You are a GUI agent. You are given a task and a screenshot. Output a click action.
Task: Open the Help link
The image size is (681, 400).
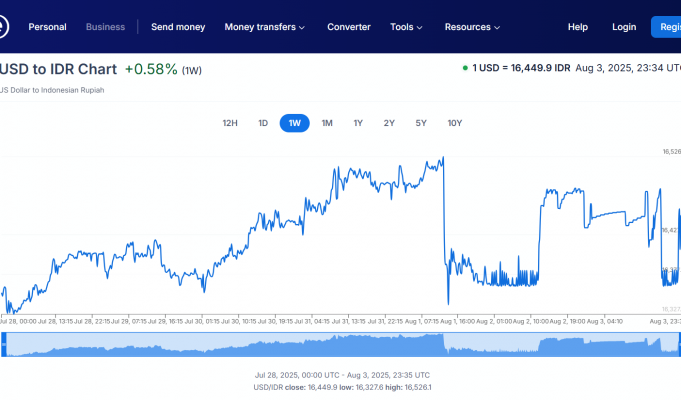pyautogui.click(x=578, y=27)
